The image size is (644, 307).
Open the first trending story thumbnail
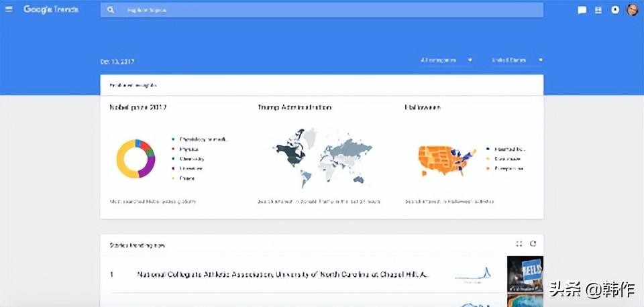pyautogui.click(x=525, y=273)
